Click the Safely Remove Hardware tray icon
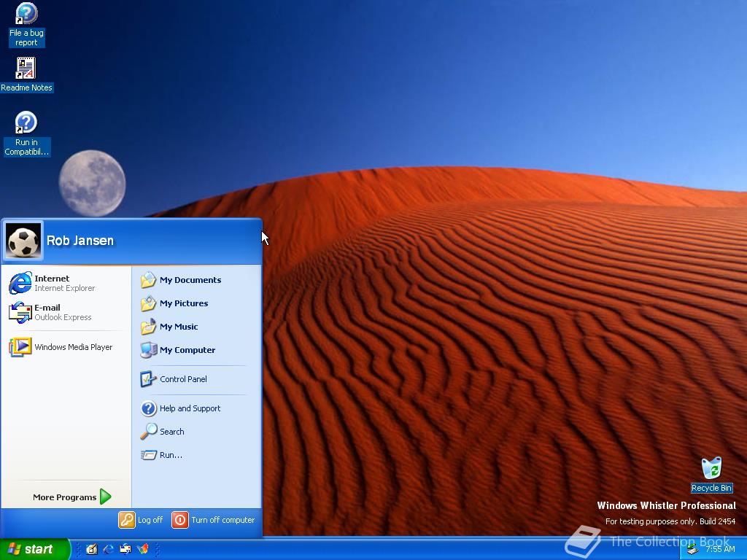This screenshot has width=747, height=560. pyautogui.click(x=693, y=550)
